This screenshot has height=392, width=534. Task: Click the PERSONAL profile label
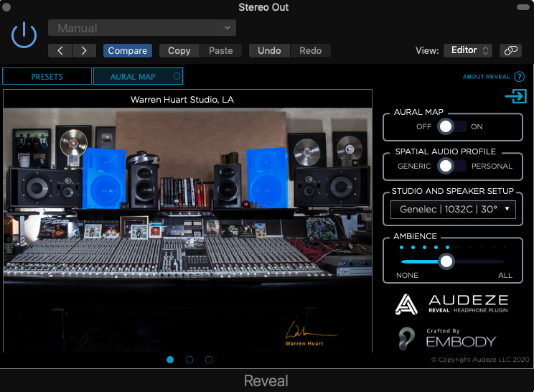(492, 166)
